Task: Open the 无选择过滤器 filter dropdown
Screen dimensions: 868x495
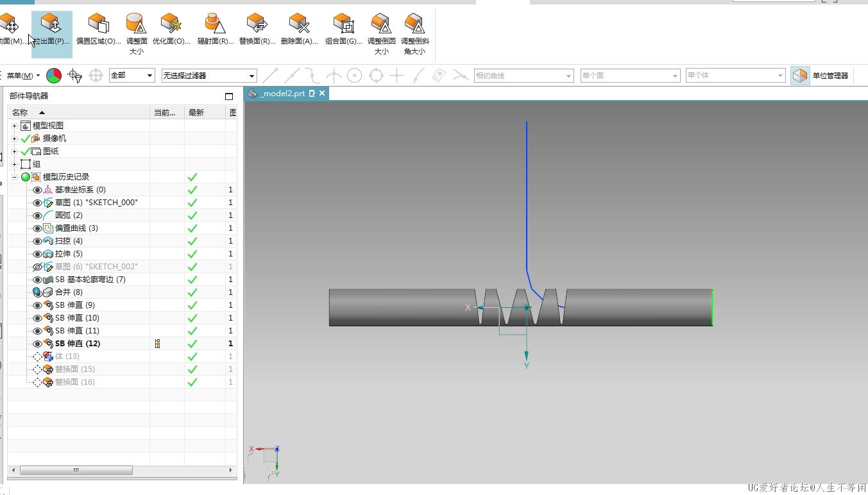Action: tap(209, 76)
